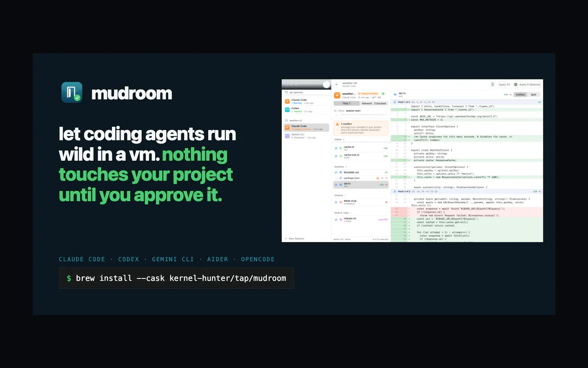Uncheck the fetch-v1.js checkbox

336,202
